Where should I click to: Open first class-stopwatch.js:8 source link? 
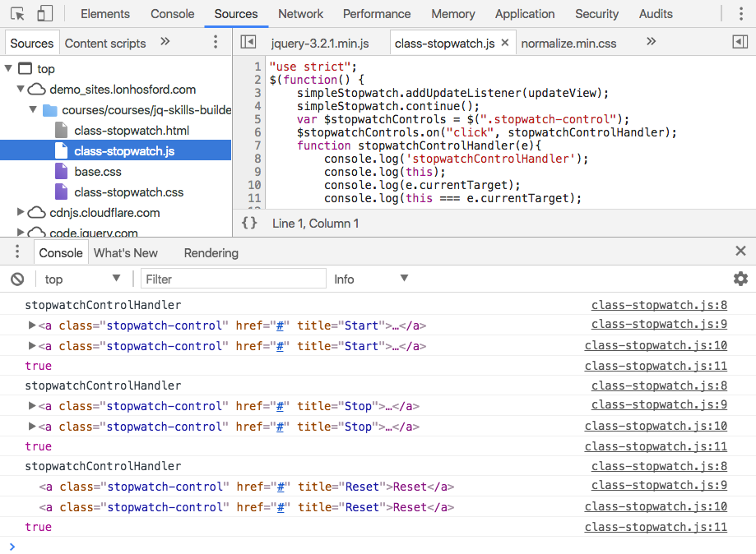[x=659, y=304]
